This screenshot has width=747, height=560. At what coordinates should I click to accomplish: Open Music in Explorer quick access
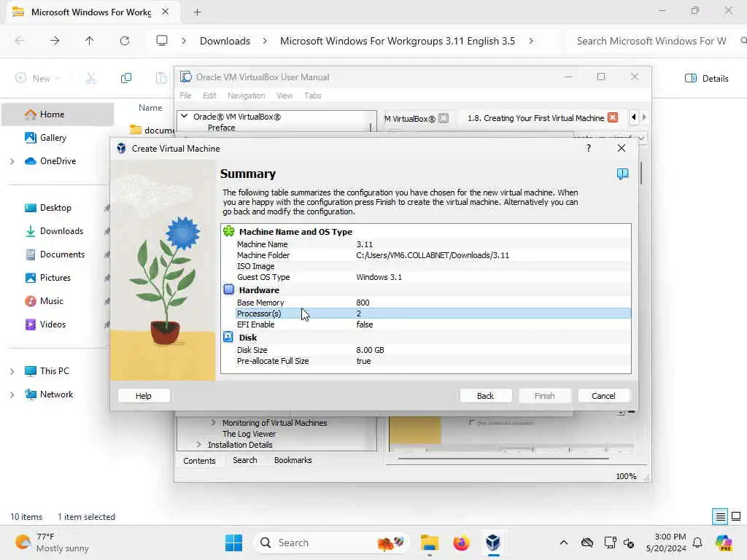(x=52, y=301)
